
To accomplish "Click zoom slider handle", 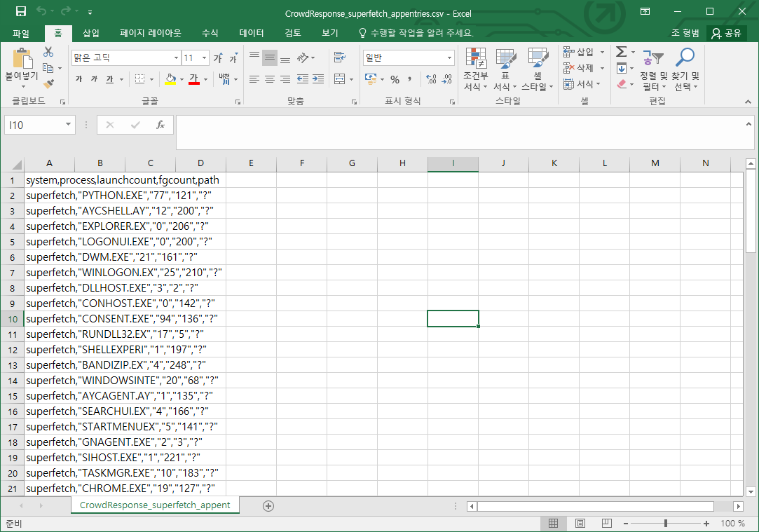I will 666,524.
